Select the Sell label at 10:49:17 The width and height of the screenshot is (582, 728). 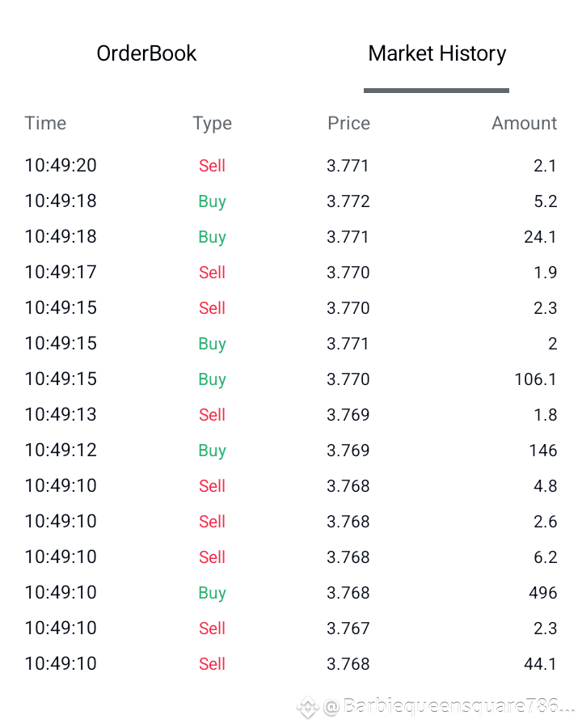[x=212, y=272]
